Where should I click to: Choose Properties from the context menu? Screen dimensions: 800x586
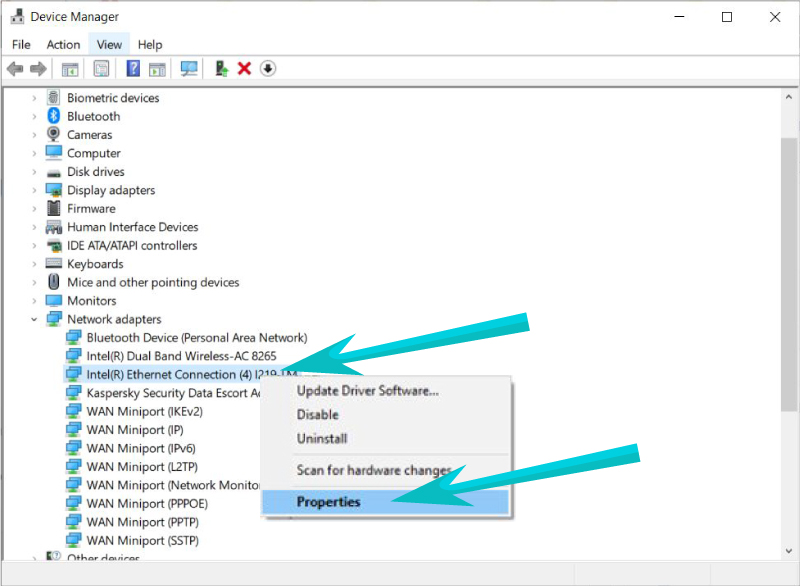[328, 502]
